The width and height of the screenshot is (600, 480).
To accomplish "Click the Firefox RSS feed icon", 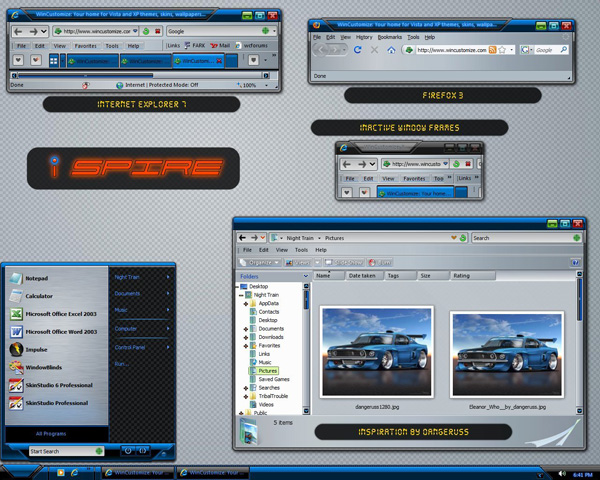I will (x=492, y=50).
